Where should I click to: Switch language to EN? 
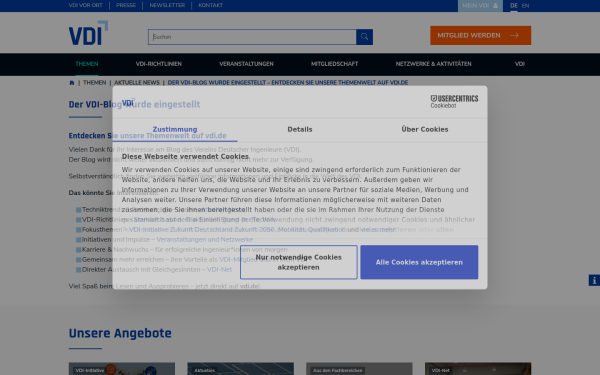pos(525,6)
